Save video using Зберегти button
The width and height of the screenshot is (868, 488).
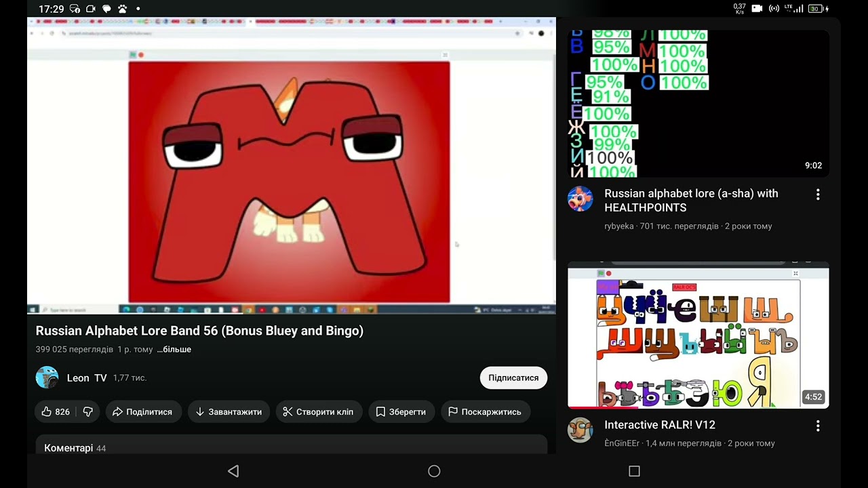401,411
